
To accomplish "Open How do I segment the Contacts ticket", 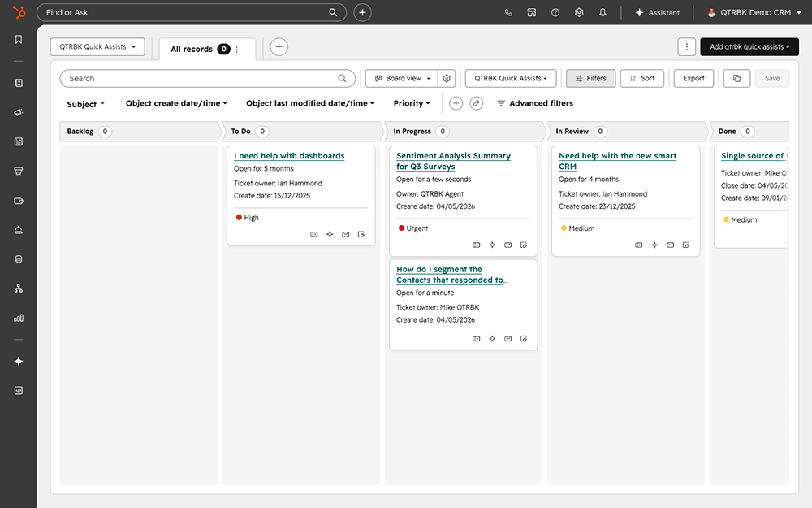I will click(x=451, y=275).
